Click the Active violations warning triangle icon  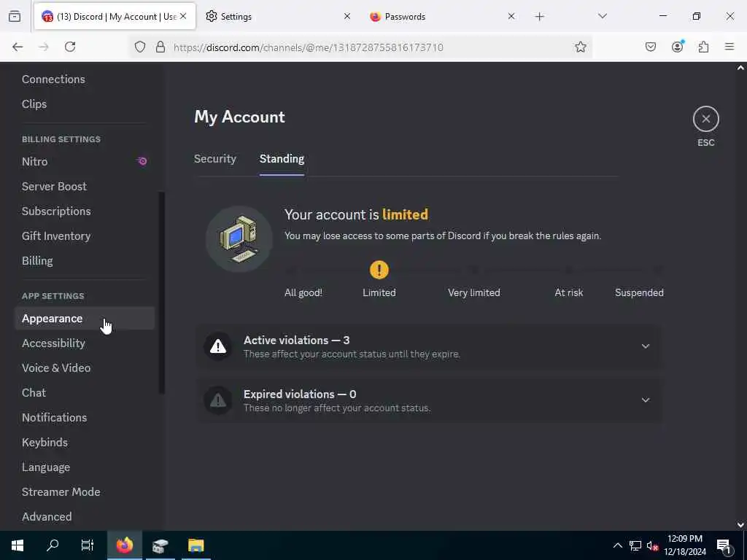[x=218, y=346]
